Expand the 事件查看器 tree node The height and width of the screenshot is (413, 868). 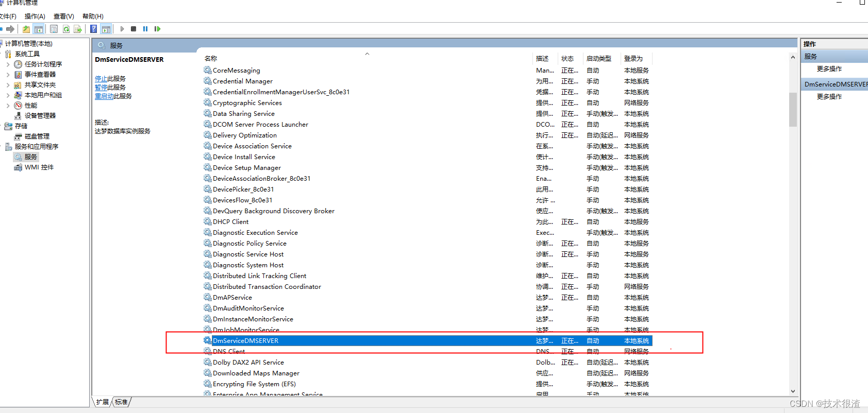point(8,75)
